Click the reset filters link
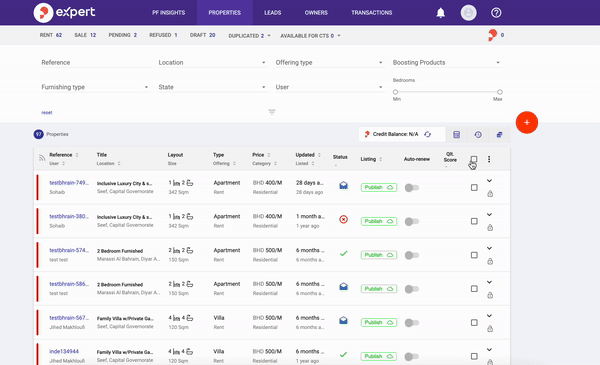 coord(47,112)
